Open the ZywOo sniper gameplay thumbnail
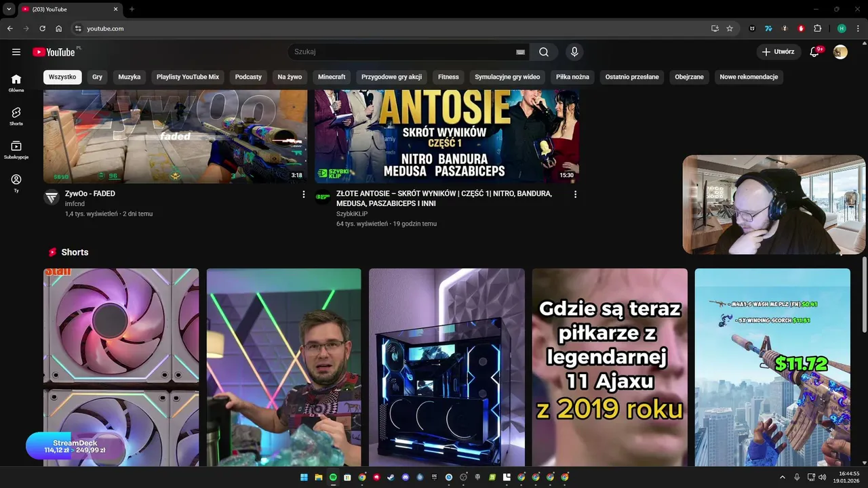This screenshot has height=488, width=868. click(175, 136)
